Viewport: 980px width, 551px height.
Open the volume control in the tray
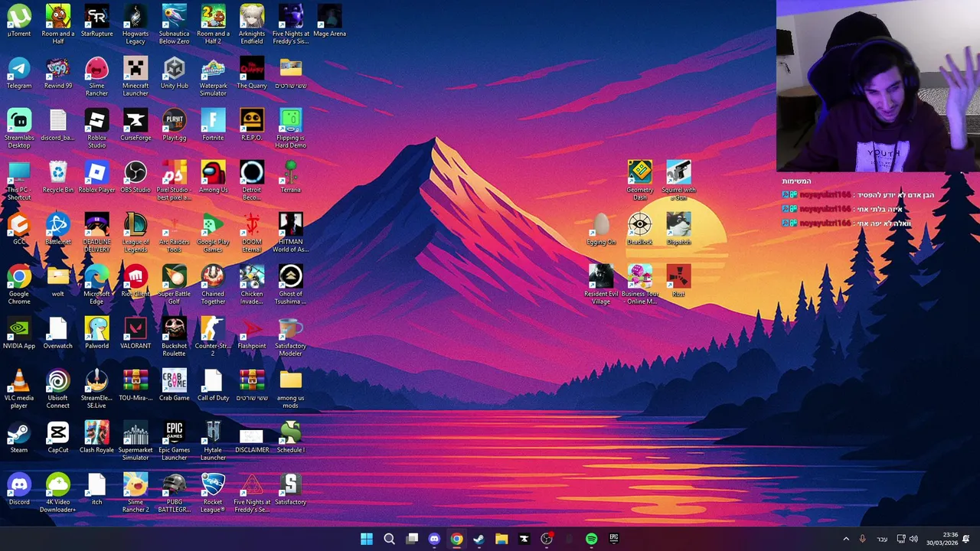pyautogui.click(x=913, y=539)
